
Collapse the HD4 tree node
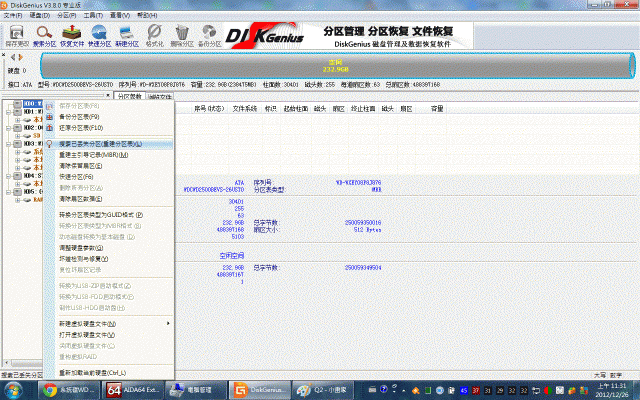tap(8, 176)
